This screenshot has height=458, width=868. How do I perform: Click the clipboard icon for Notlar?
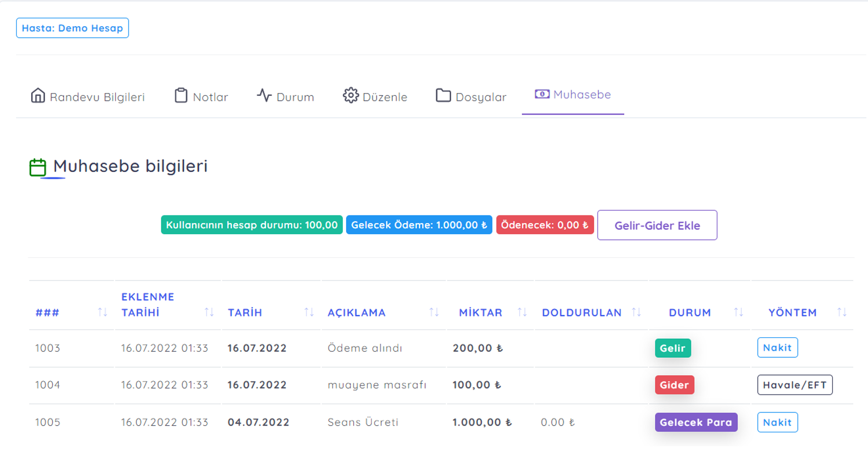[x=181, y=96]
